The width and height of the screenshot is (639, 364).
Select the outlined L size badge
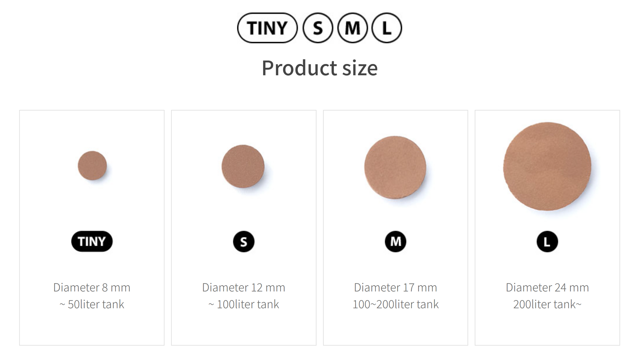[x=386, y=28]
